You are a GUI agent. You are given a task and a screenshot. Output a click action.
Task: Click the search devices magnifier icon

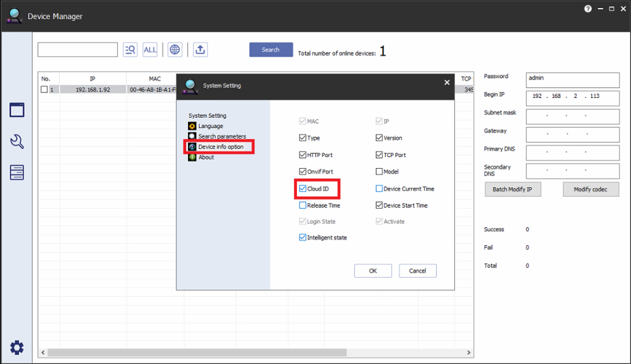130,50
